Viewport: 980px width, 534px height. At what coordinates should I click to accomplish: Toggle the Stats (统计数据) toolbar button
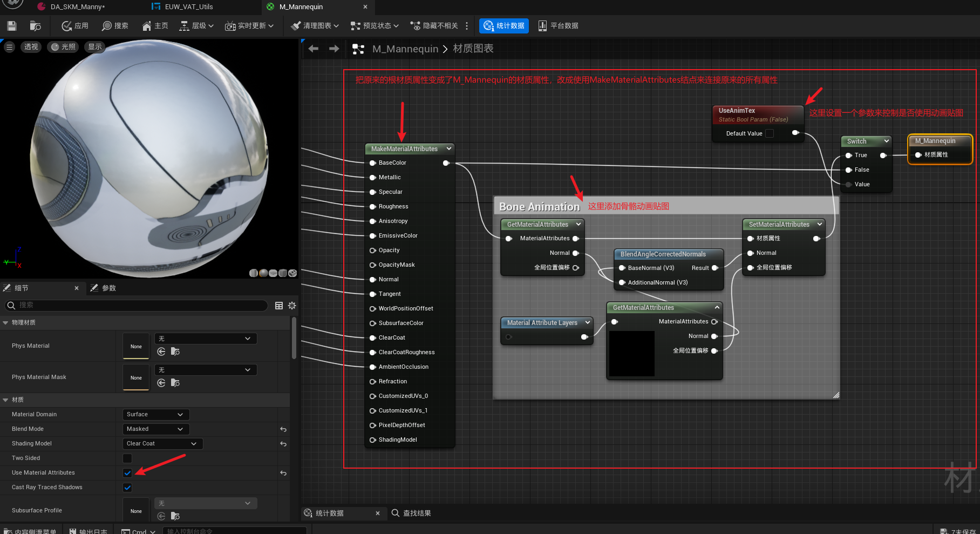click(x=504, y=26)
